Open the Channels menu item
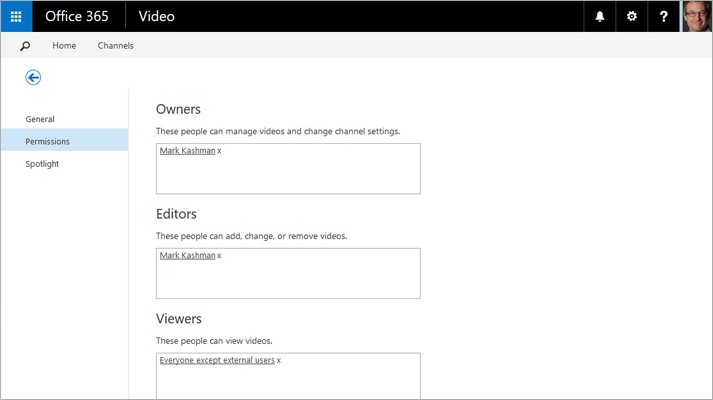The height and width of the screenshot is (400, 713). (115, 45)
